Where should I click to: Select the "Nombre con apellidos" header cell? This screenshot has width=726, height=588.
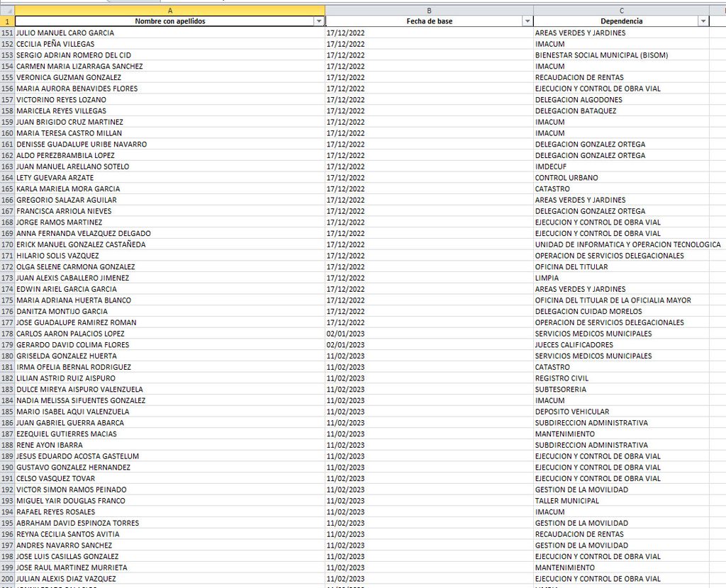(x=170, y=21)
